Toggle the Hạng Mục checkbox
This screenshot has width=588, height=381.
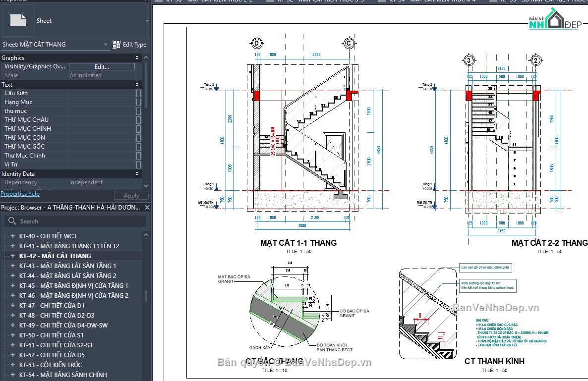coord(138,102)
